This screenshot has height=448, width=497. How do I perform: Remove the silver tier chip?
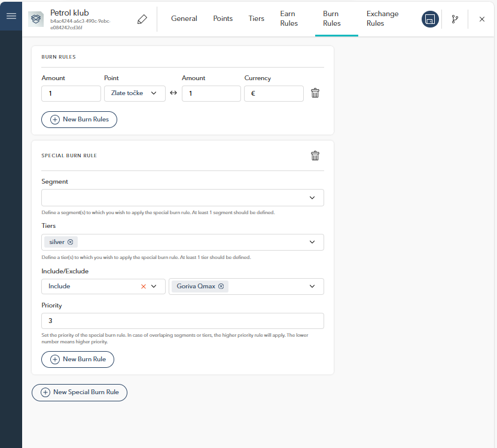coord(71,242)
